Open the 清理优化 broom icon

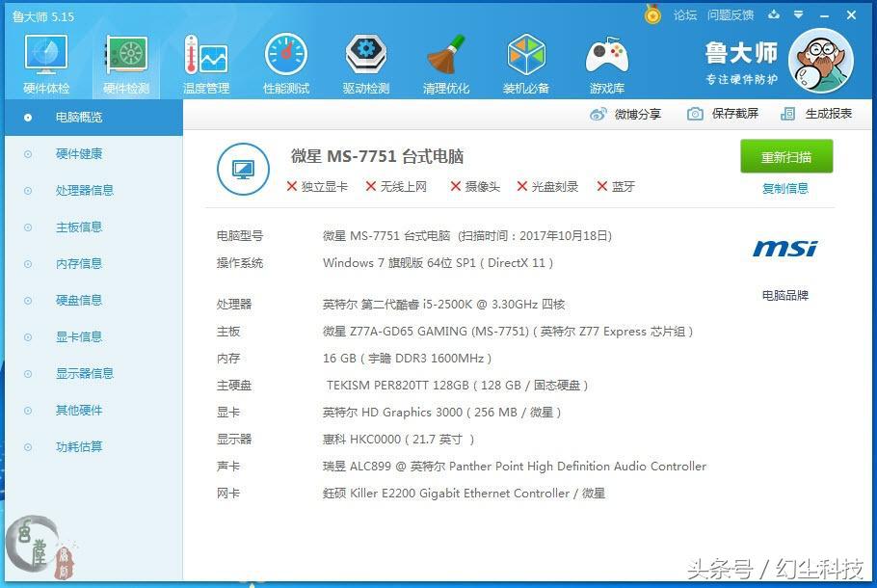point(445,56)
